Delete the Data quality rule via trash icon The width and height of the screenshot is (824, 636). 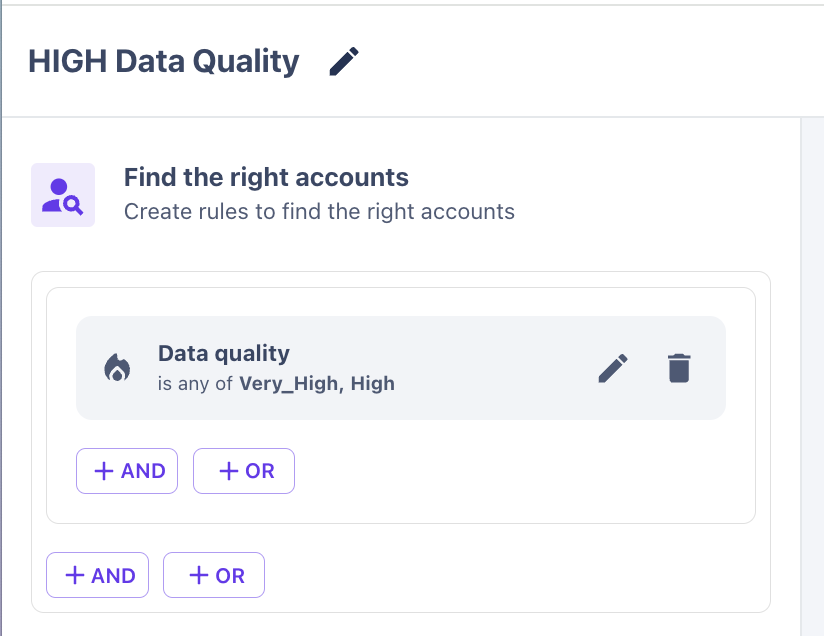click(x=679, y=368)
